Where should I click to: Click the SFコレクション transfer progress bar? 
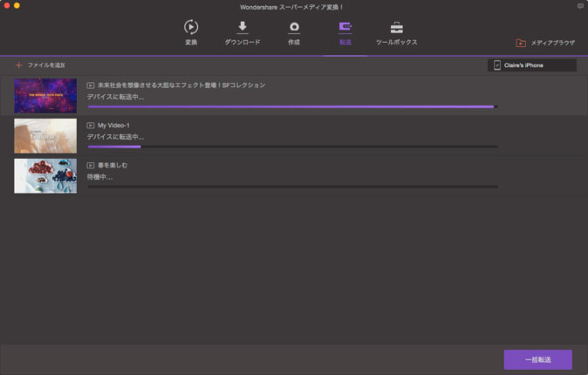292,107
